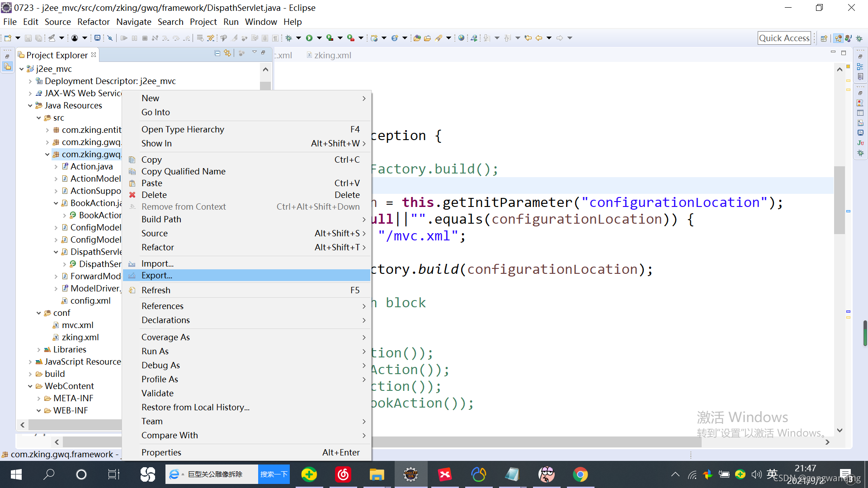Switch to the Debug perspective icon
868x488 pixels.
click(x=859, y=38)
